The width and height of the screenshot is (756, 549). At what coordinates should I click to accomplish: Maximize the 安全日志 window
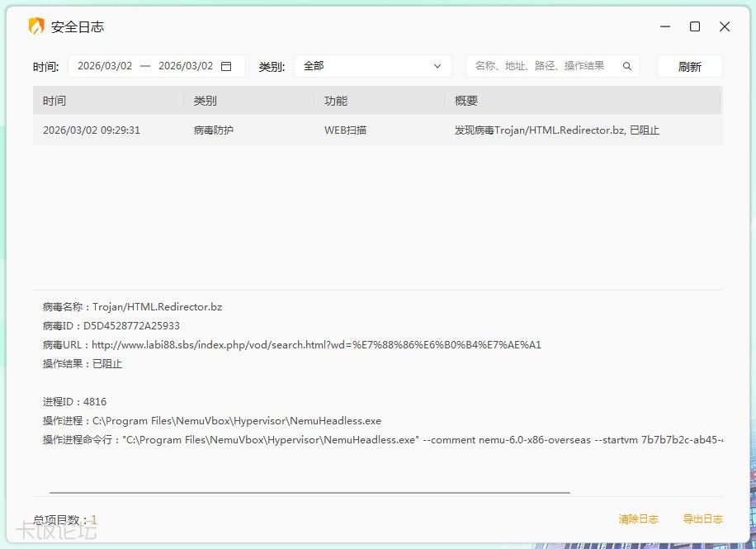coord(695,26)
